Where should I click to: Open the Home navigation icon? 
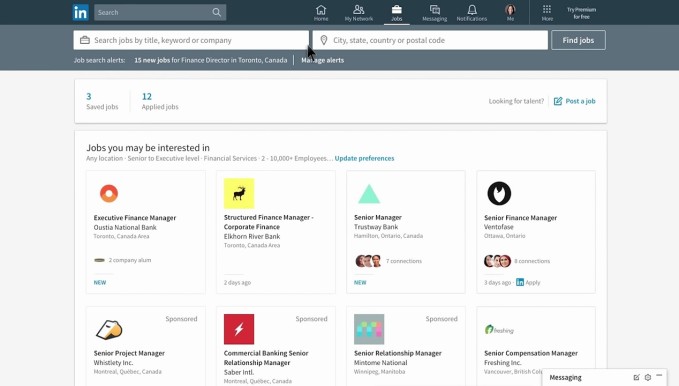[321, 13]
